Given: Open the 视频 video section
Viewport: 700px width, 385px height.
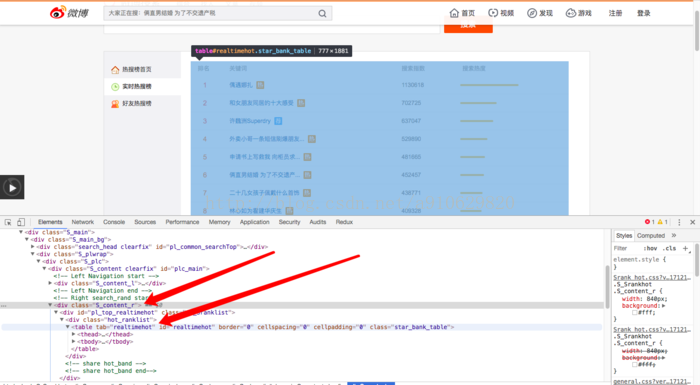Looking at the screenshot, I should pos(501,13).
